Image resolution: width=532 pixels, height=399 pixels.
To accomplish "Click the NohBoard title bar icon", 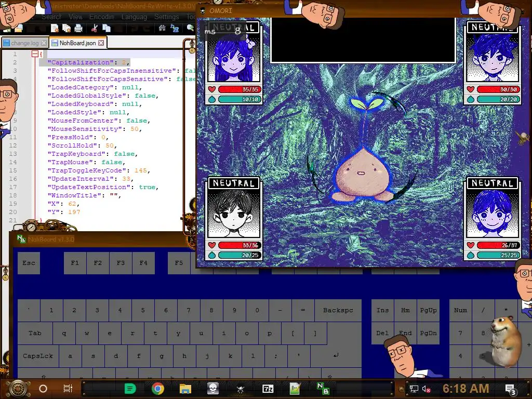I will click(x=21, y=239).
